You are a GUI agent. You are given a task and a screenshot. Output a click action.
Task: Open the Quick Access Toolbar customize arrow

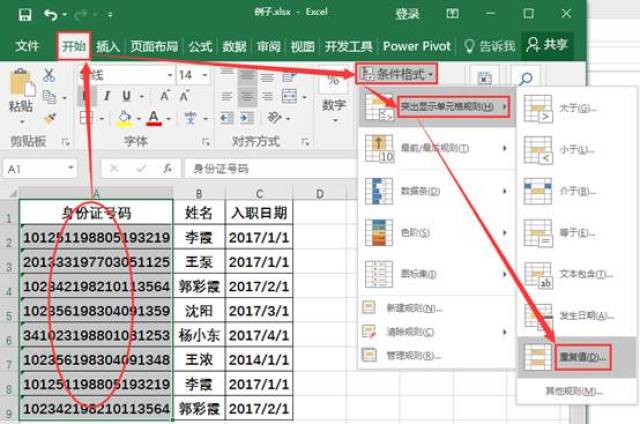coord(110,15)
